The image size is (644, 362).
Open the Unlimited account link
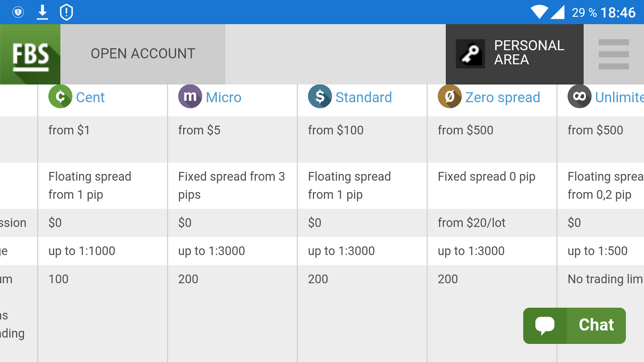click(x=619, y=97)
